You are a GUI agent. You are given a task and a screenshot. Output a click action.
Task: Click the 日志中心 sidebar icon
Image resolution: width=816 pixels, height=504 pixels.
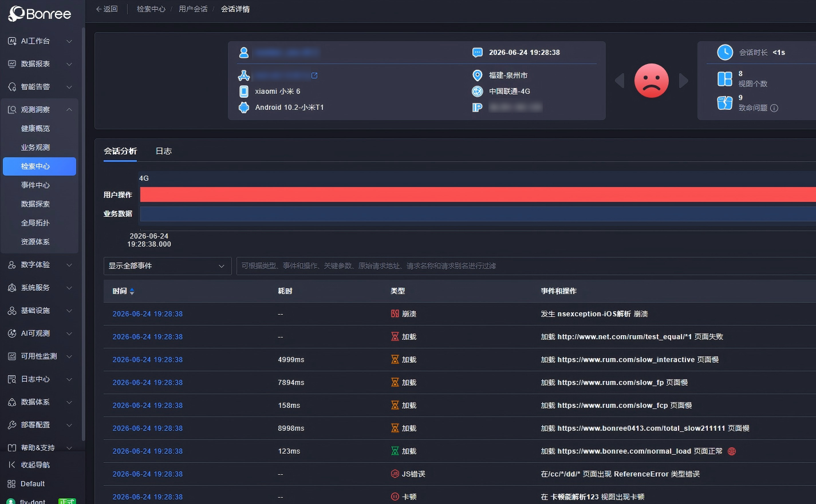pyautogui.click(x=12, y=379)
